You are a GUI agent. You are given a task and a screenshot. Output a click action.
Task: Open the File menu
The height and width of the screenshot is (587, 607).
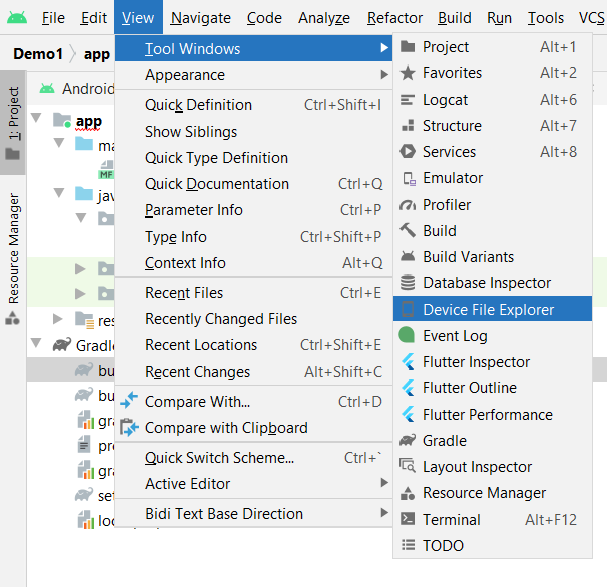(x=53, y=18)
